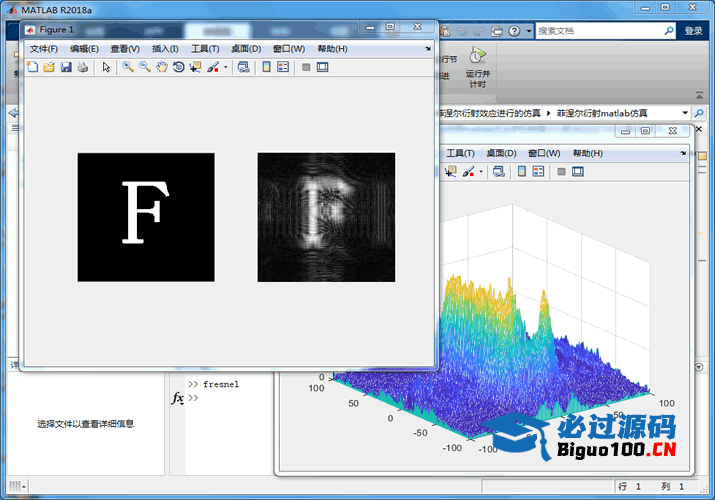Click Link Plot in second figure toolbar
715x500 pixels.
[x=499, y=171]
